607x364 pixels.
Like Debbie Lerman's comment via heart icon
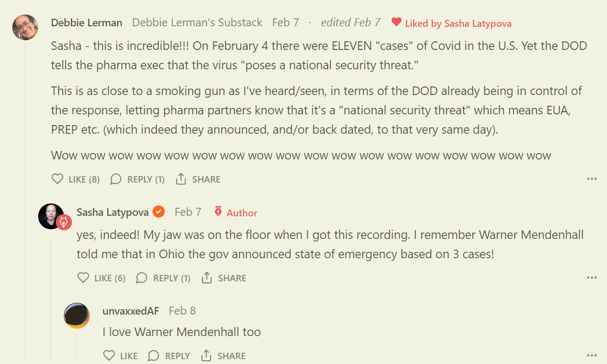pos(57,179)
